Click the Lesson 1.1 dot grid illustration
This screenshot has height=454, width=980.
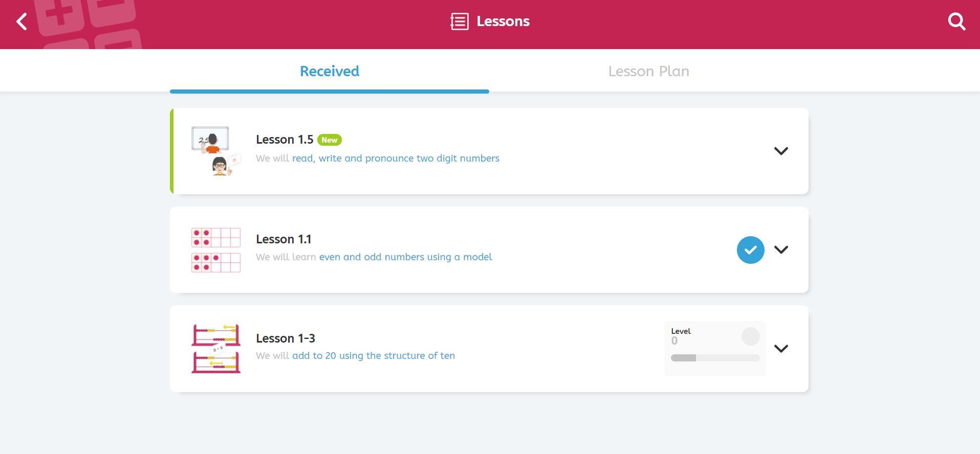click(x=215, y=250)
